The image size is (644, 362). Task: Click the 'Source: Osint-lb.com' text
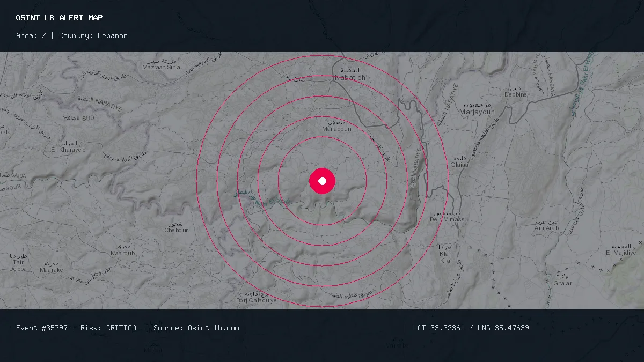196,328
